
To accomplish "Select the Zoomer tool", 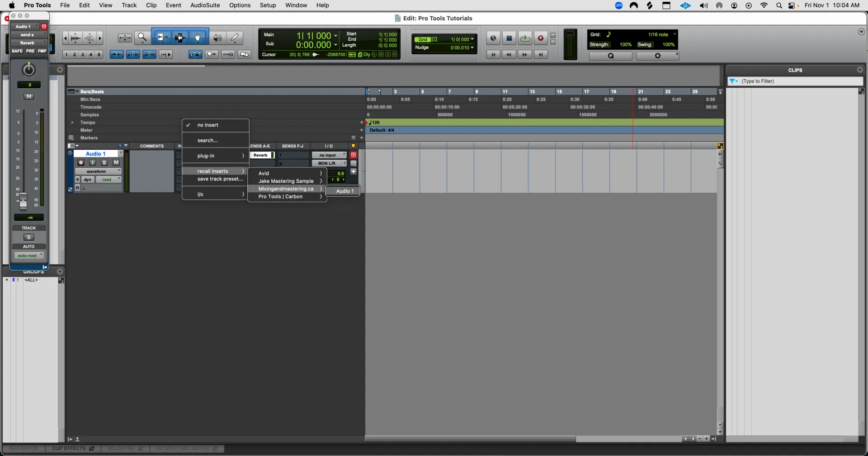I will tap(142, 38).
